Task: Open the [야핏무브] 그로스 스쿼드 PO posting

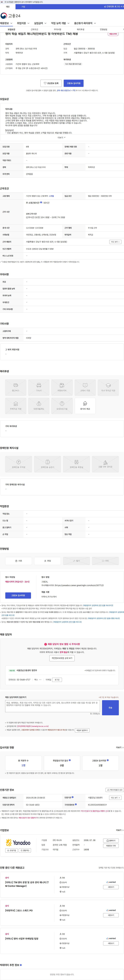Action: point(19,910)
